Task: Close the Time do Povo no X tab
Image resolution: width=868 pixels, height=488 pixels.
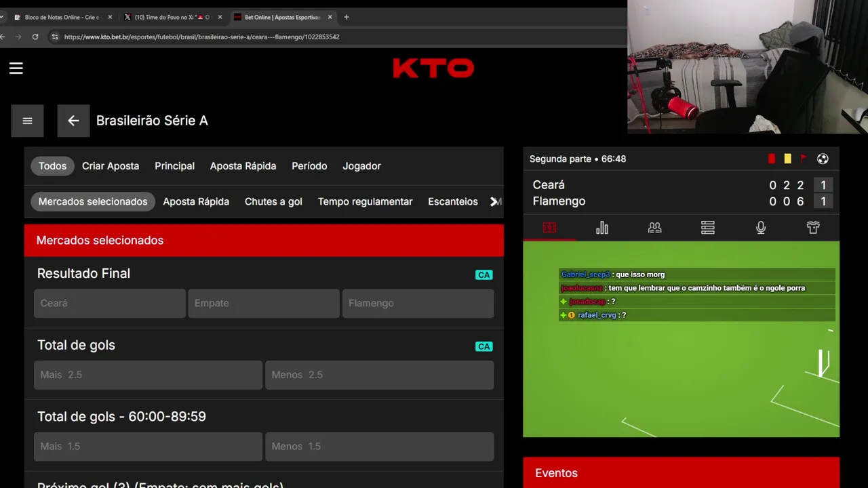Action: (x=220, y=17)
